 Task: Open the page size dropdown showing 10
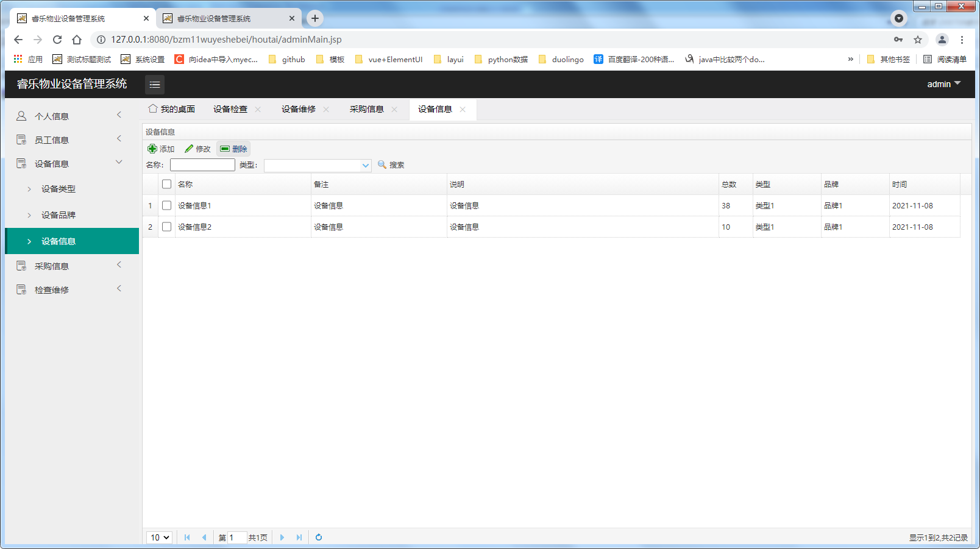[x=160, y=537]
